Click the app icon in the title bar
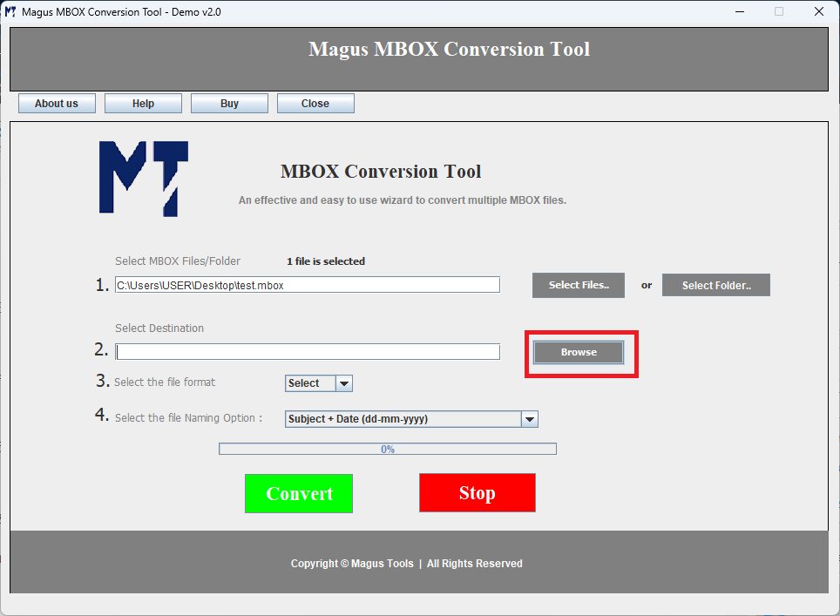The height and width of the screenshot is (616, 840). 10,12
